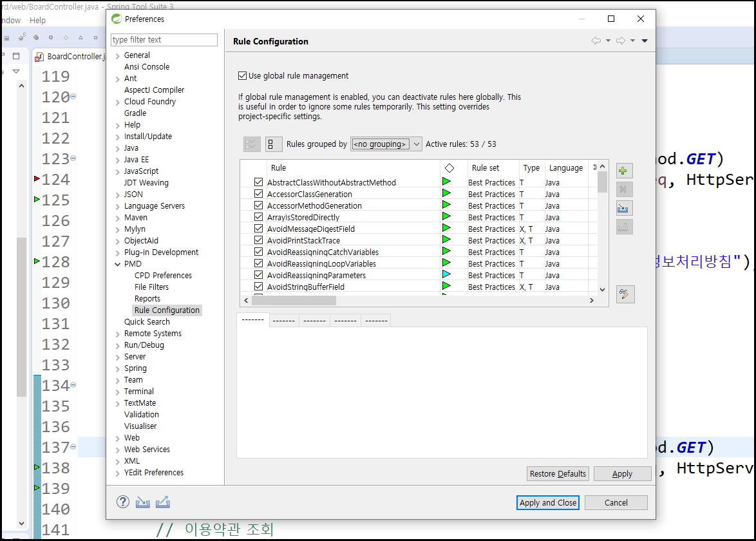The image size is (756, 541).
Task: Collapse the PMD preferences node
Action: coord(118,264)
